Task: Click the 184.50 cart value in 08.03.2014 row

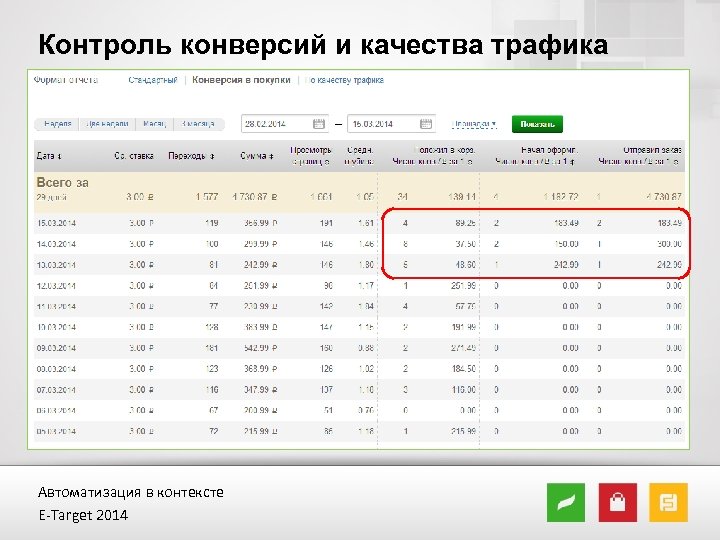Action: coord(463,369)
